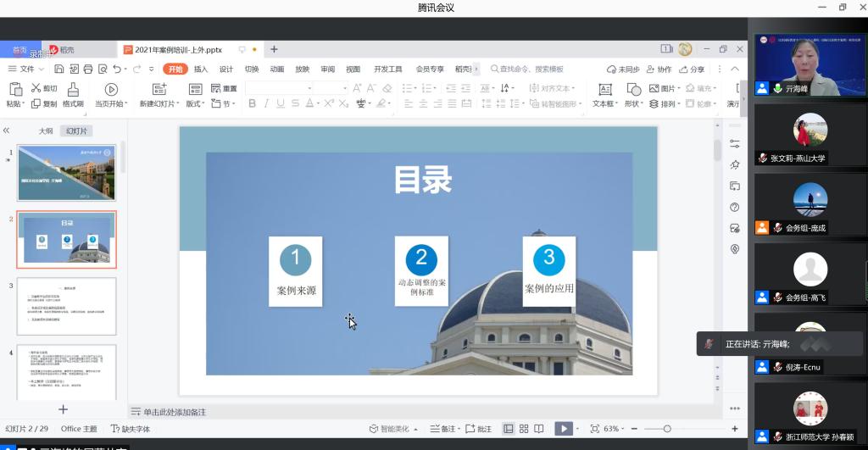Click the Cut (剪切) scissors icon
868x450 pixels.
[x=36, y=88]
